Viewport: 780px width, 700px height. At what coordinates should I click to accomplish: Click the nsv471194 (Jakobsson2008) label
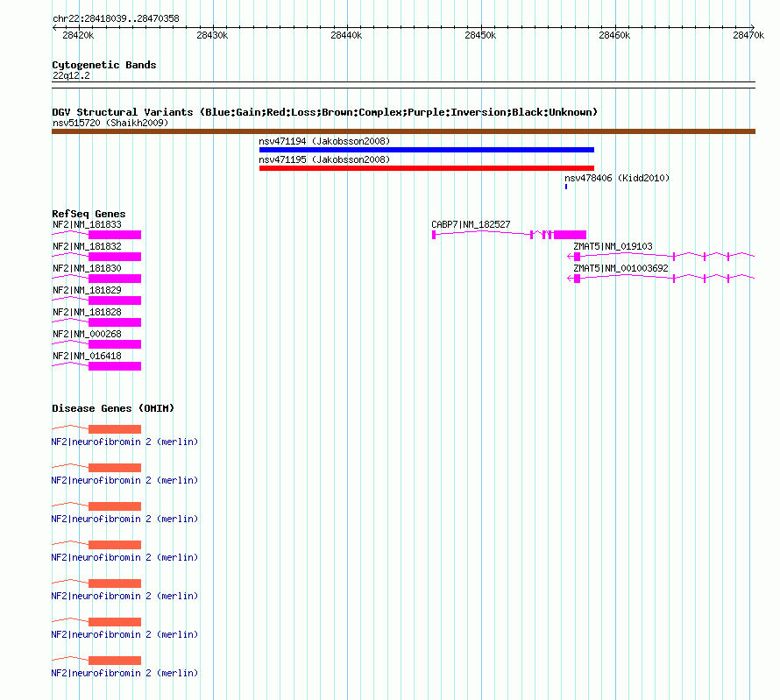click(324, 141)
